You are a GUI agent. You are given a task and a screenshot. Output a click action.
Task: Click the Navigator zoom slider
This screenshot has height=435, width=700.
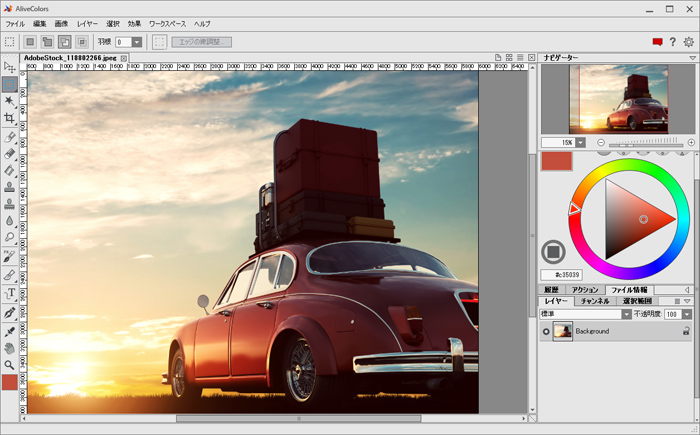[646, 144]
